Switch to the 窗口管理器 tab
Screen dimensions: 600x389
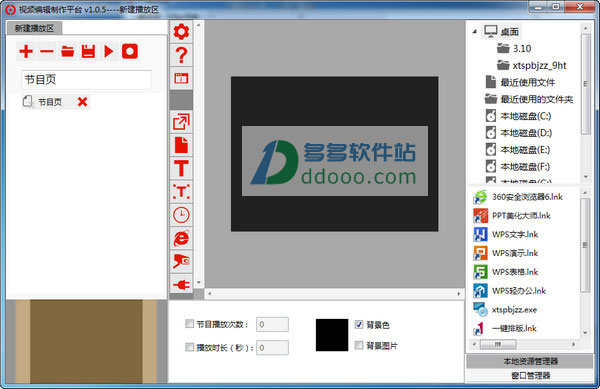click(530, 375)
